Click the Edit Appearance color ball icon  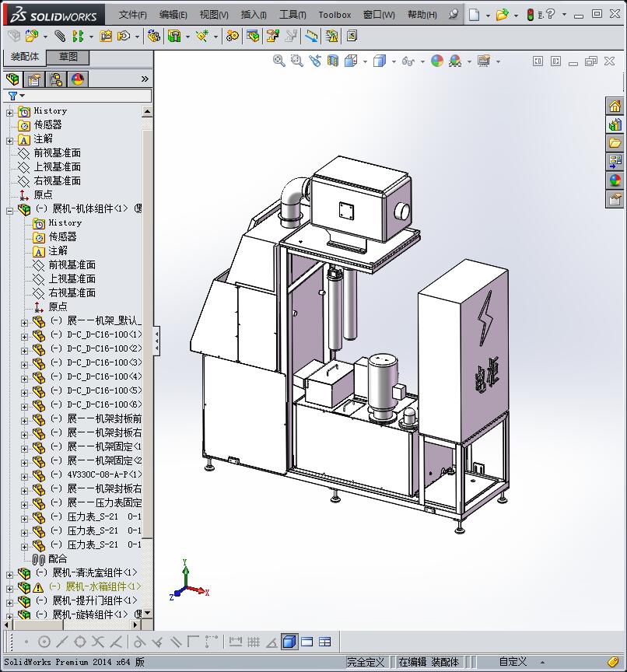point(436,61)
